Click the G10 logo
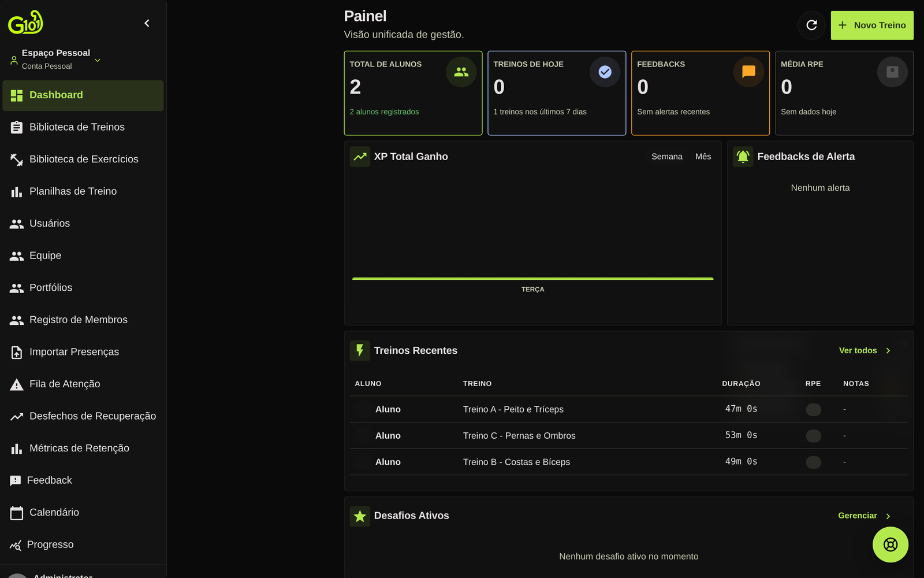 click(x=25, y=23)
